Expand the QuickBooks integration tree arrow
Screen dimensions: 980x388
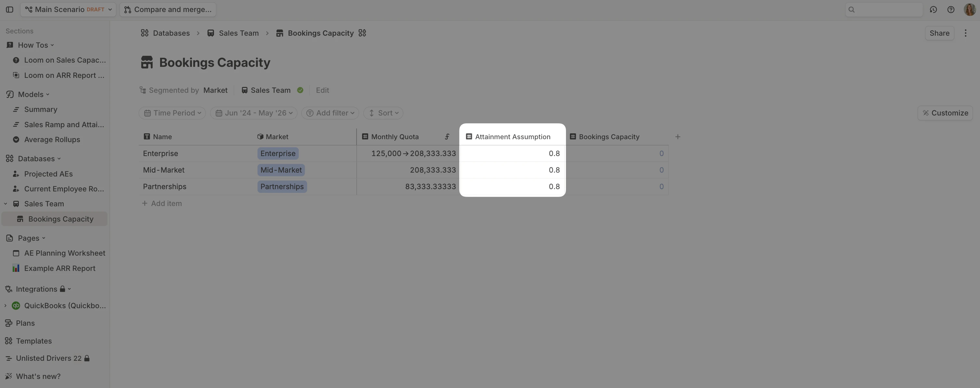5,306
